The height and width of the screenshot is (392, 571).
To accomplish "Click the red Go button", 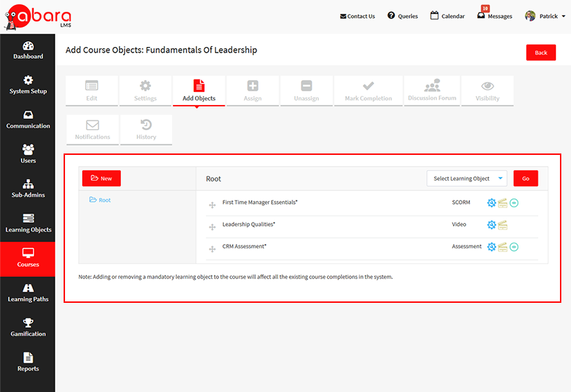I will 525,178.
